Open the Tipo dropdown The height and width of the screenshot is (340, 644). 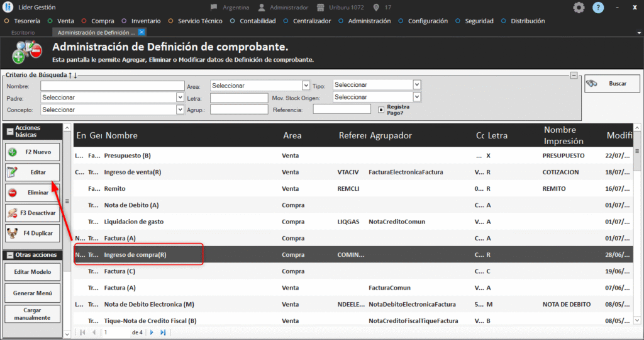pos(416,84)
